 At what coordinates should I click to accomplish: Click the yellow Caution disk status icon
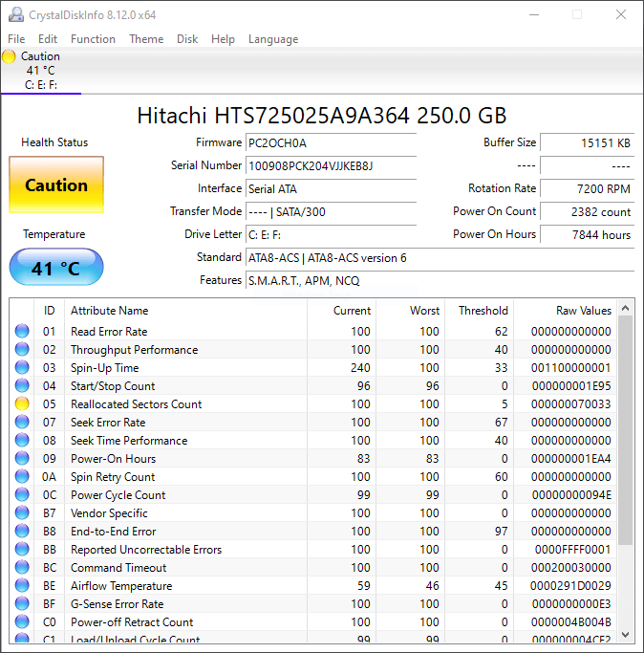[x=9, y=56]
